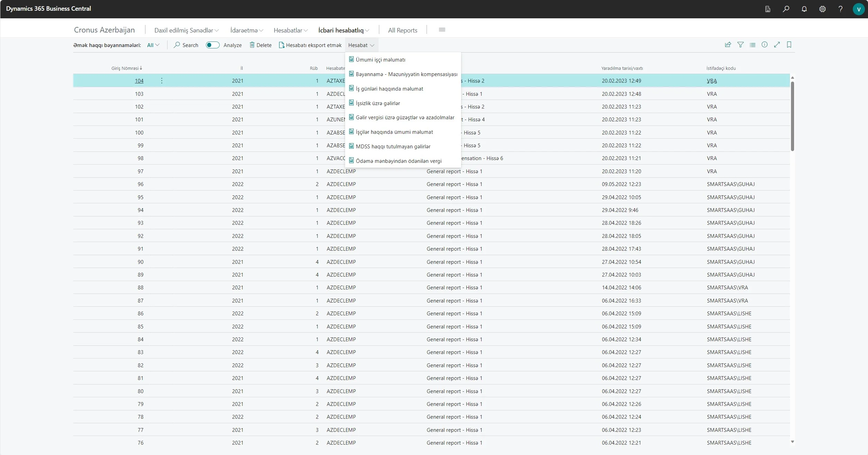Click the expand page arrows icon
Image resolution: width=868 pixels, height=455 pixels.
(x=777, y=45)
